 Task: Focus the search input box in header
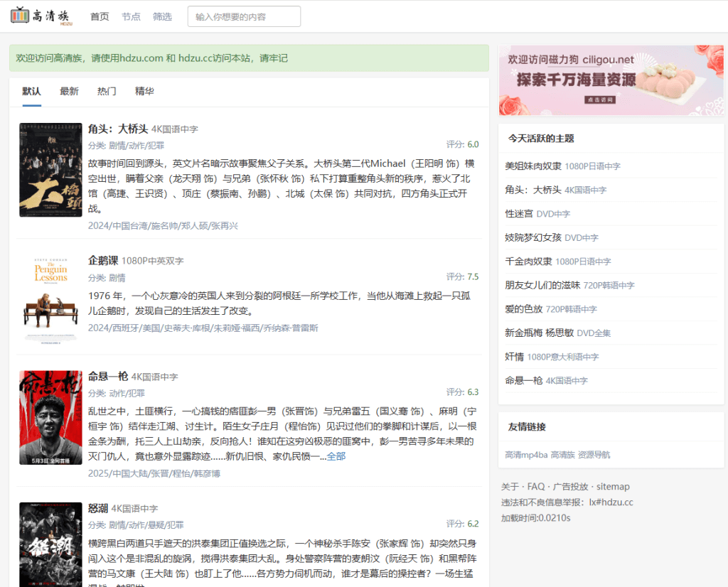click(244, 16)
